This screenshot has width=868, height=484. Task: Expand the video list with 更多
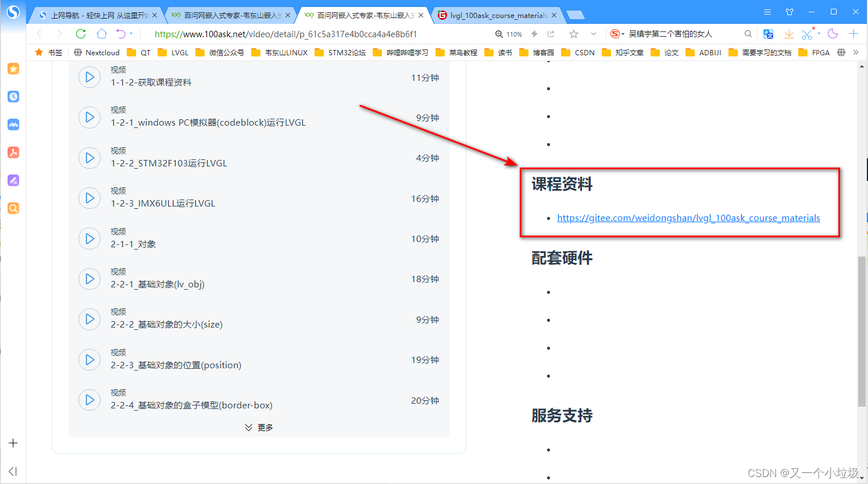coord(259,428)
